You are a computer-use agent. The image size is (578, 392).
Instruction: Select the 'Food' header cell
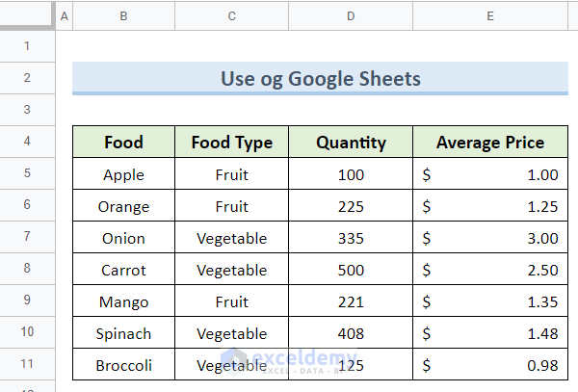pos(123,143)
